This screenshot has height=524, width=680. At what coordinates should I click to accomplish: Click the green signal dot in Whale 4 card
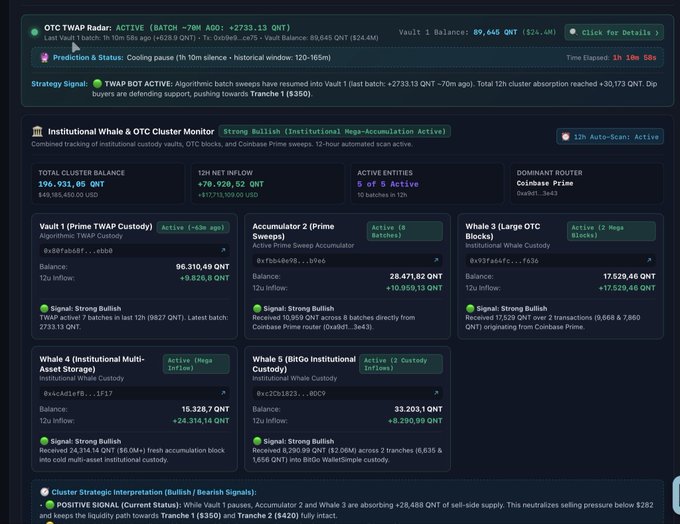(x=44, y=441)
